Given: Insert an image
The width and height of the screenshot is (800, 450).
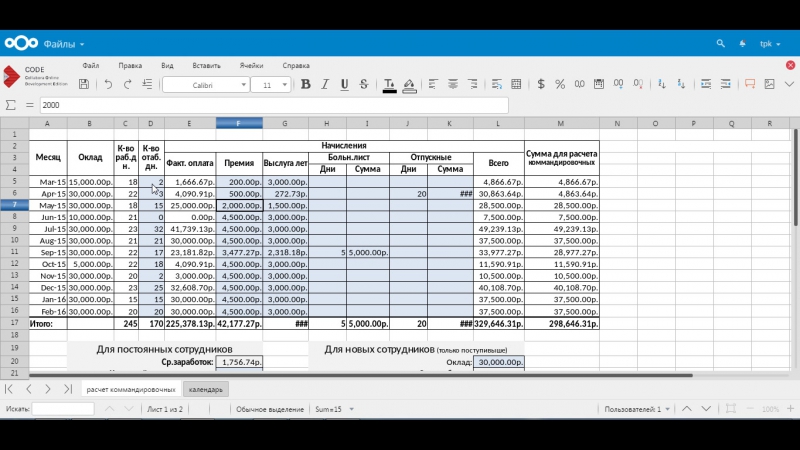Looking at the screenshot, I should click(x=769, y=85).
